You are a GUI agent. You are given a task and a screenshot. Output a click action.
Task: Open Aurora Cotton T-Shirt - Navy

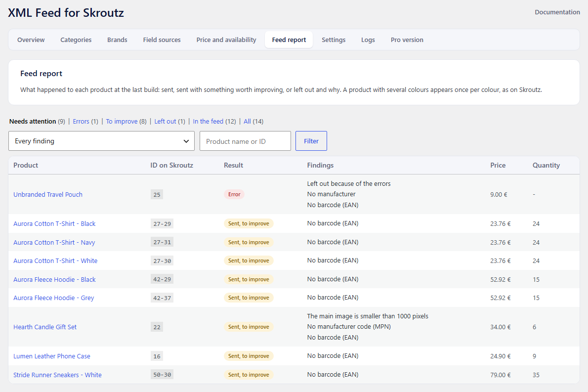coord(54,242)
